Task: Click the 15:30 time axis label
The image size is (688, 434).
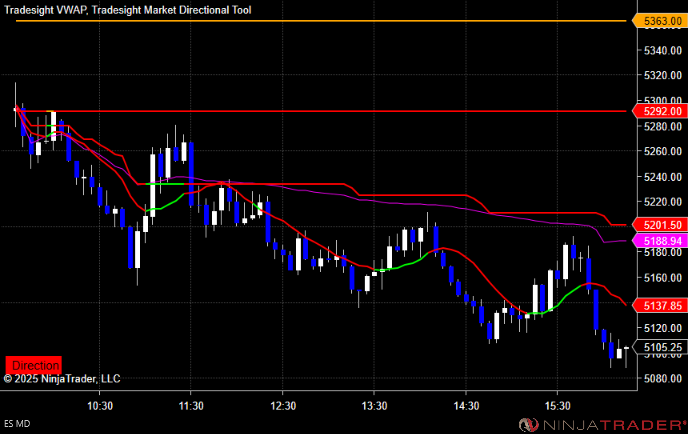Action: tap(558, 406)
